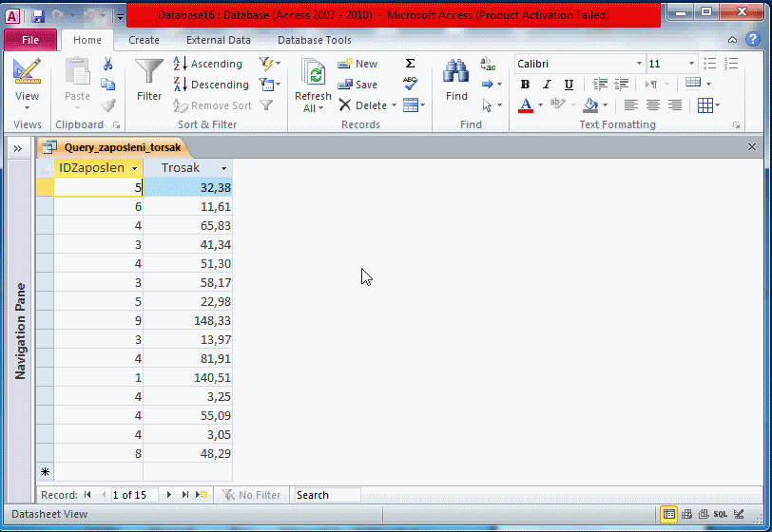Click the Totals sigma icon

[410, 64]
